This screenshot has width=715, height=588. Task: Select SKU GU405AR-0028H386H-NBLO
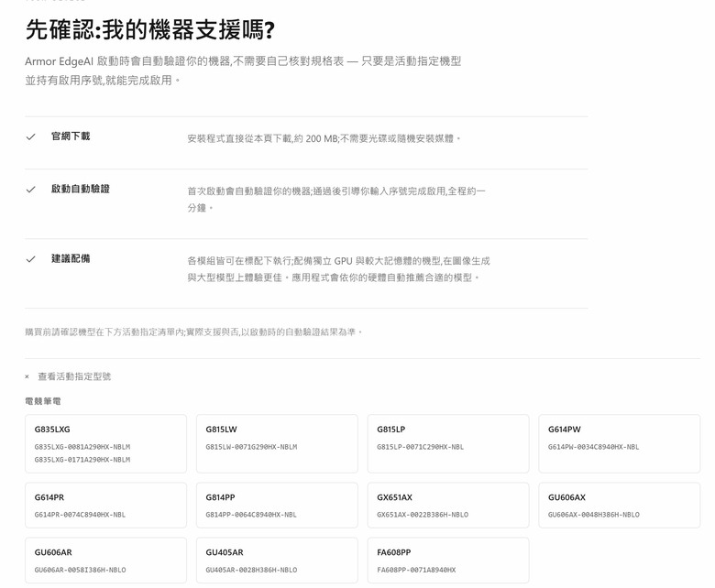(251, 570)
